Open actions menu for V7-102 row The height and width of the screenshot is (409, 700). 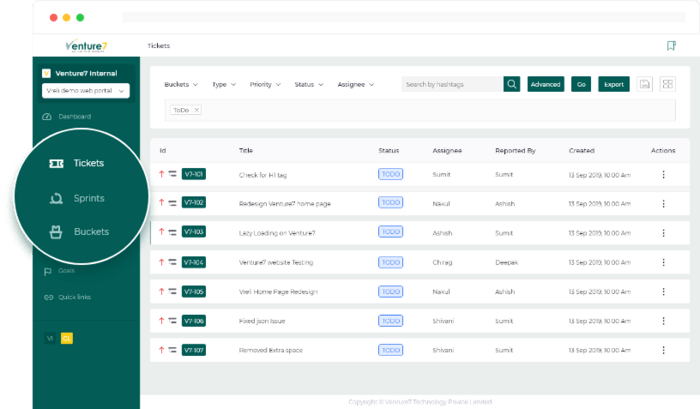[x=663, y=204]
